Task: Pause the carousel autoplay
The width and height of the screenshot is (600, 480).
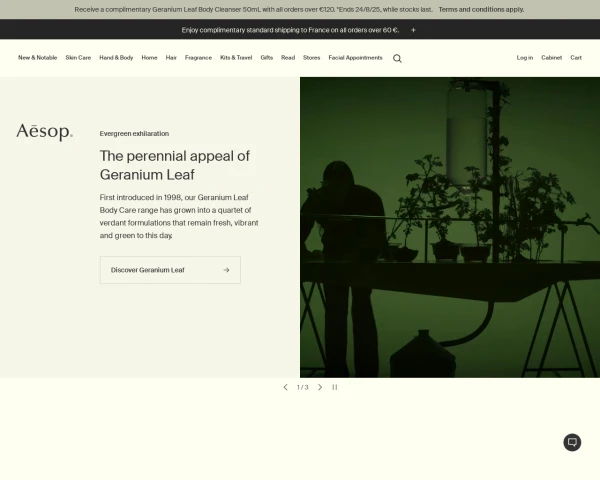Action: click(x=335, y=387)
